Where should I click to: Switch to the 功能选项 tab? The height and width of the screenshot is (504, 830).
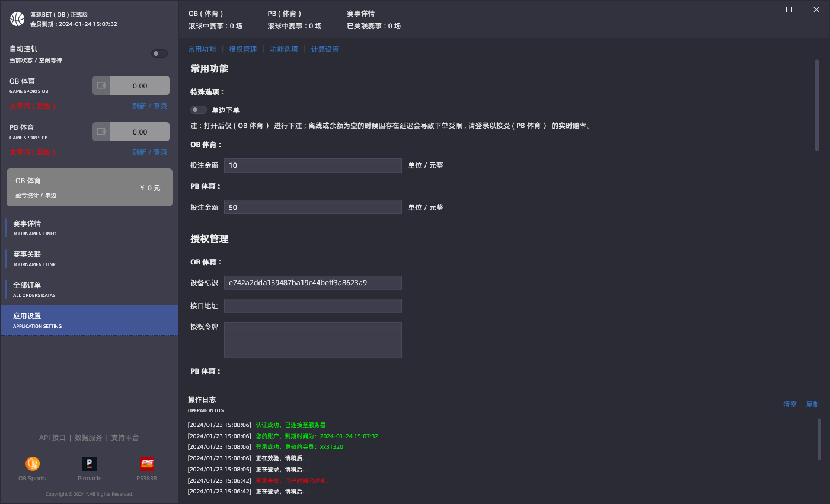pos(284,49)
